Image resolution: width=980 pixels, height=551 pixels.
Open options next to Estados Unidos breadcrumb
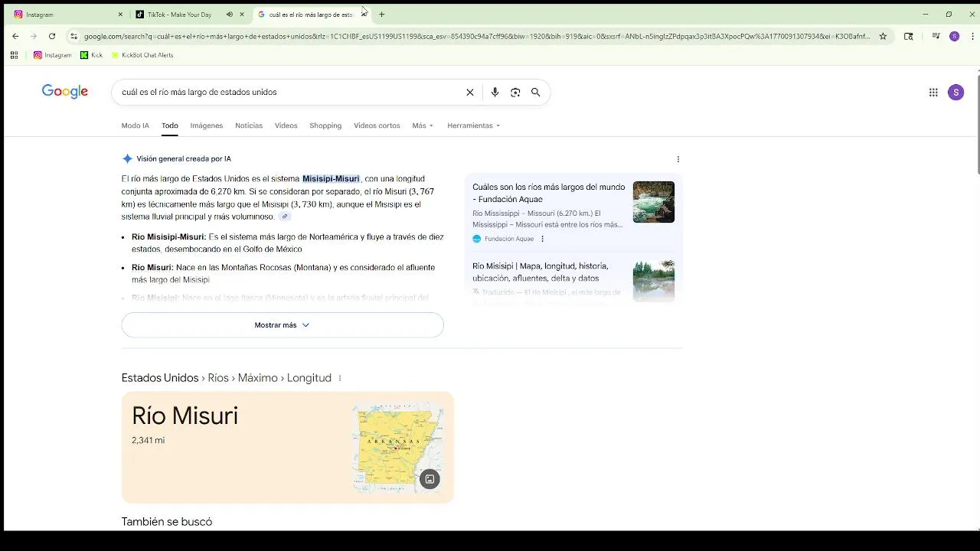point(339,378)
